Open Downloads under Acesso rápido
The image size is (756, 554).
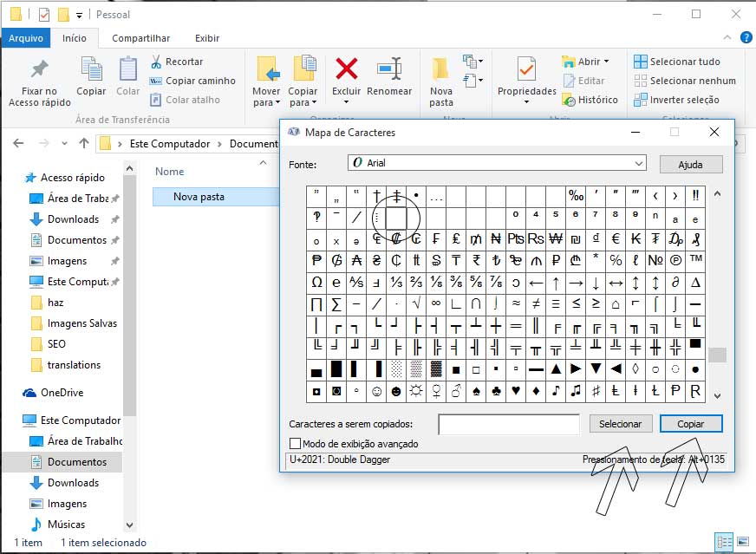tap(74, 219)
